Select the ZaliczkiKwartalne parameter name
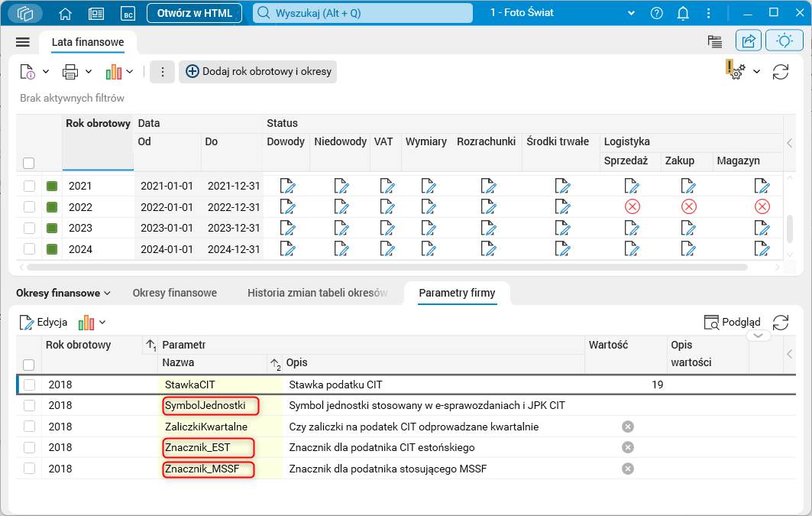This screenshot has height=516, width=812. pos(206,427)
